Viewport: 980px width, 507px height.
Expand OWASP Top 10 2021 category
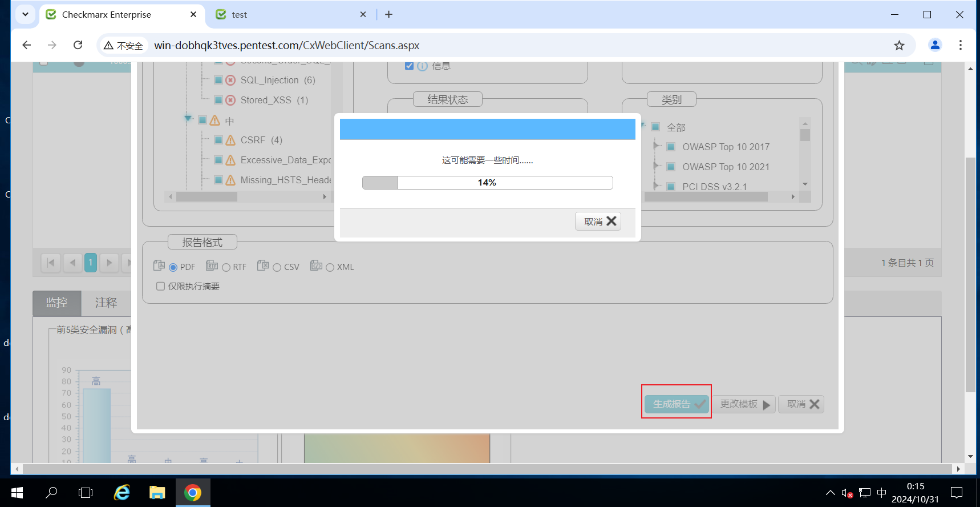(656, 166)
